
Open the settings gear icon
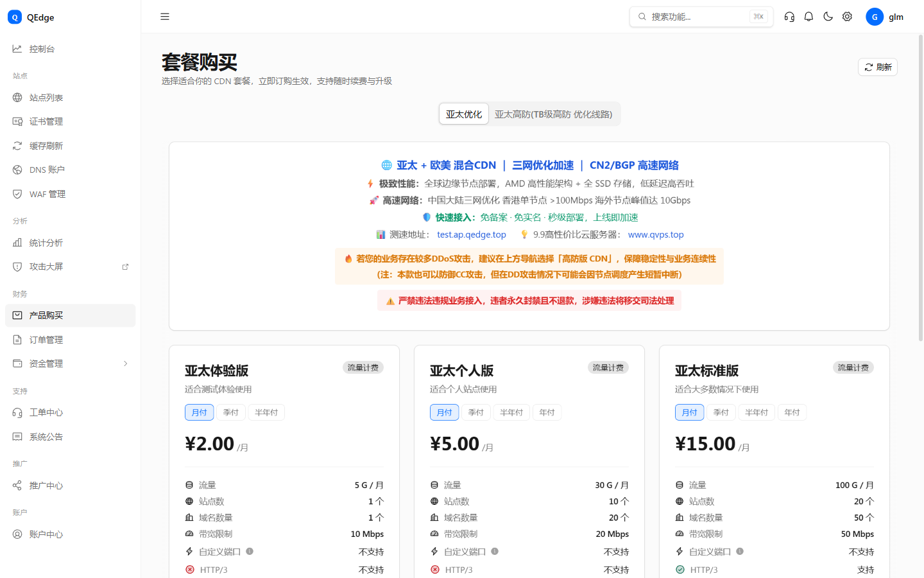tap(847, 17)
